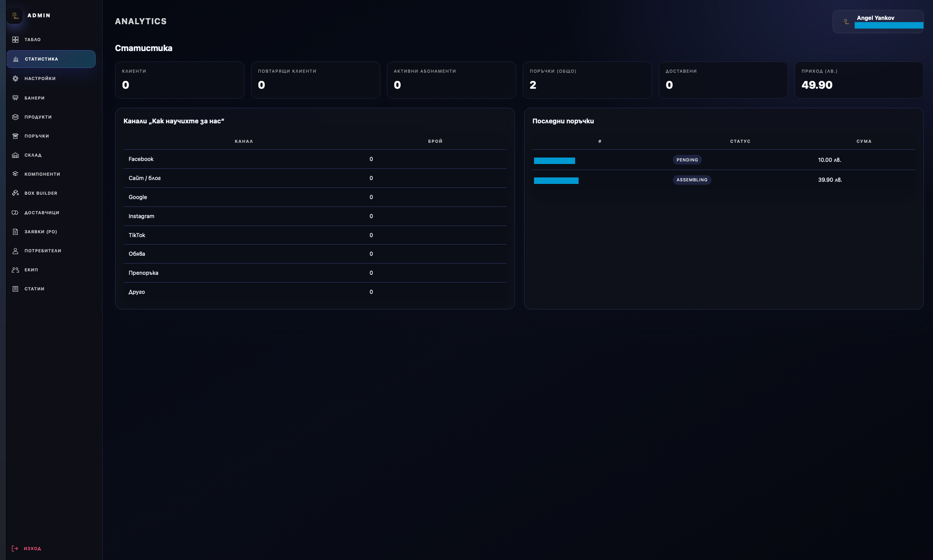Click the Склад warehouse icon
This screenshot has width=933, height=560.
[15, 155]
